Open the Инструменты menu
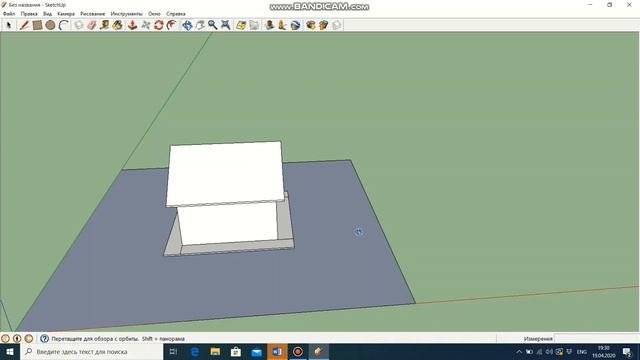The image size is (640, 360). [x=127, y=14]
